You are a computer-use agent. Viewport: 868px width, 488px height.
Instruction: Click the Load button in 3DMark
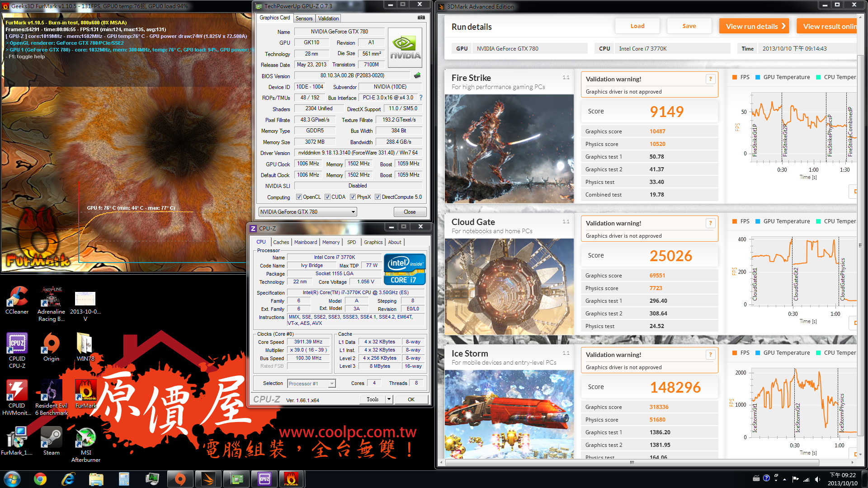637,26
